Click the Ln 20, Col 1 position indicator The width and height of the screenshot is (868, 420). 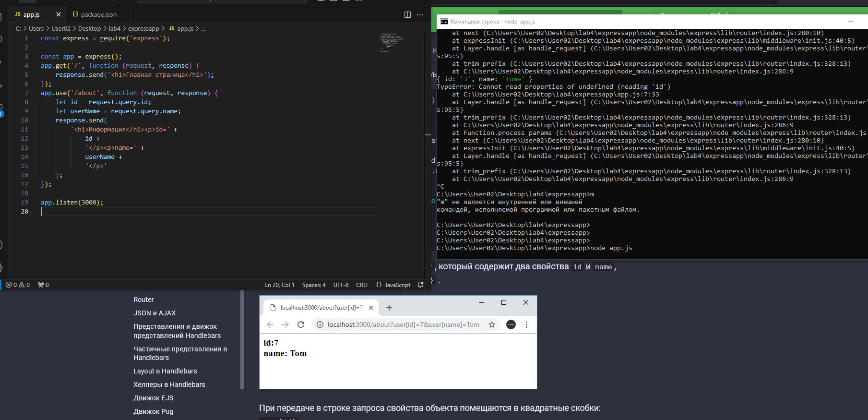pyautogui.click(x=279, y=285)
